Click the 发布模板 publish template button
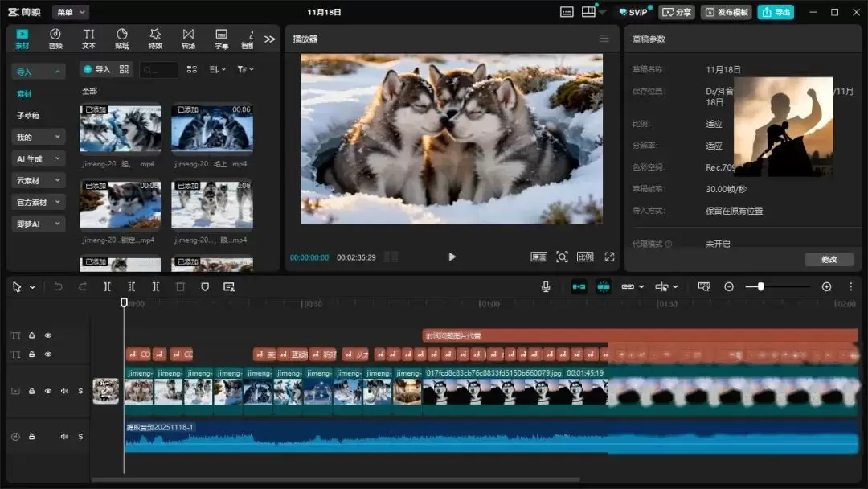This screenshot has width=868, height=489. (727, 12)
